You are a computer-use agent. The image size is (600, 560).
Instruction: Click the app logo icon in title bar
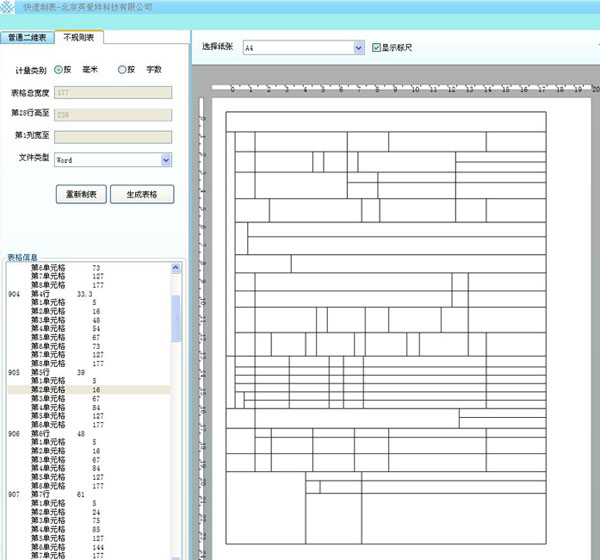(9, 7)
